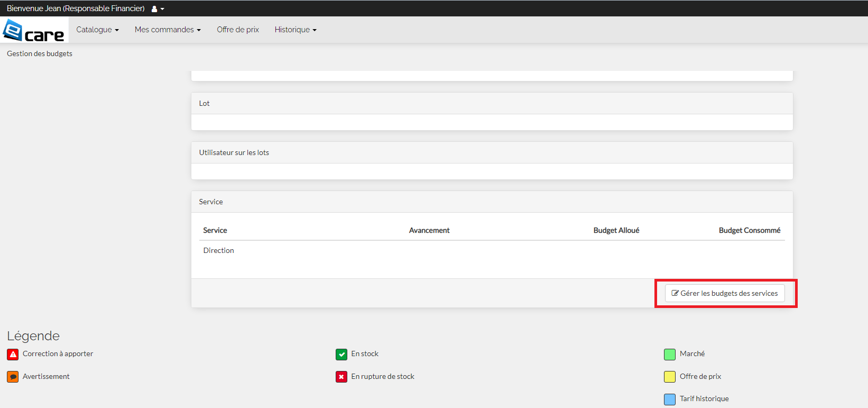Screen dimensions: 868x408
Task: Click the edit icon in Gérer les budgets button
Action: [x=675, y=293]
